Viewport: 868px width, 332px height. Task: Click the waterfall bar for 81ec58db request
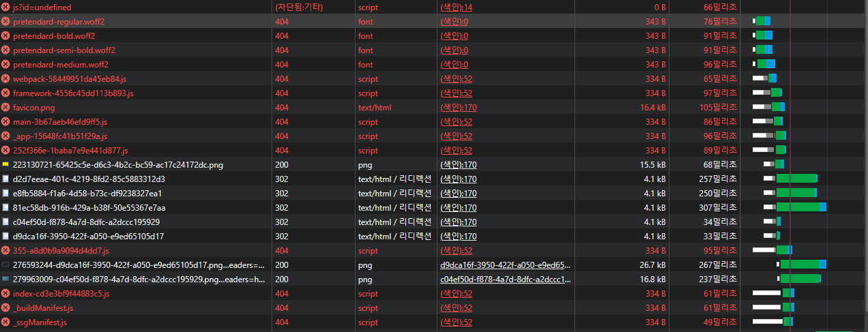(797, 208)
